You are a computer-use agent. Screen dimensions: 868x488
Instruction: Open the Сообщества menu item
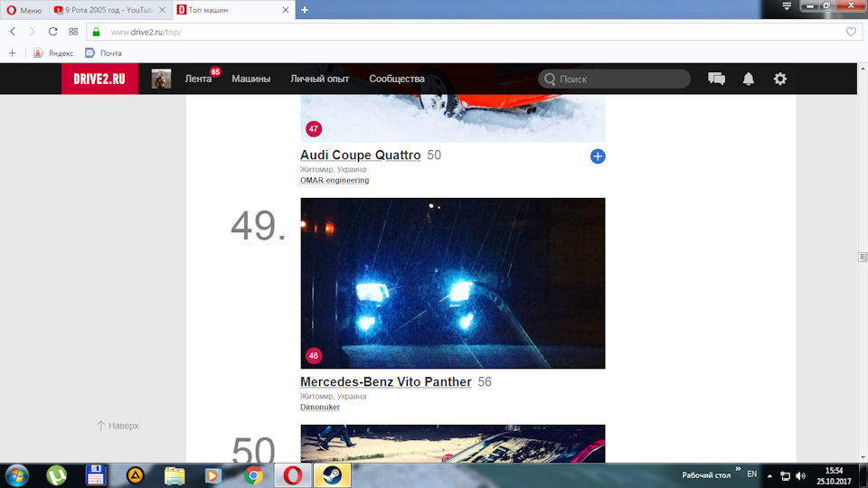(x=397, y=79)
